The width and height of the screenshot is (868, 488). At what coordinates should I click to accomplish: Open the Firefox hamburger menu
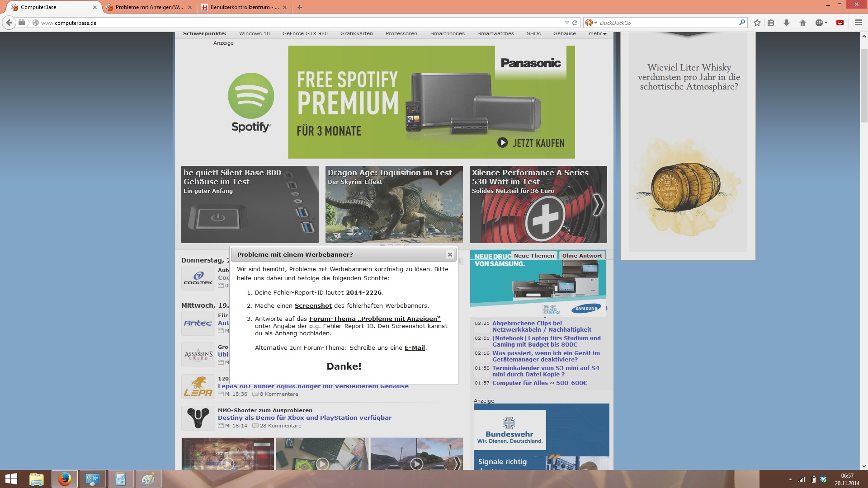858,23
